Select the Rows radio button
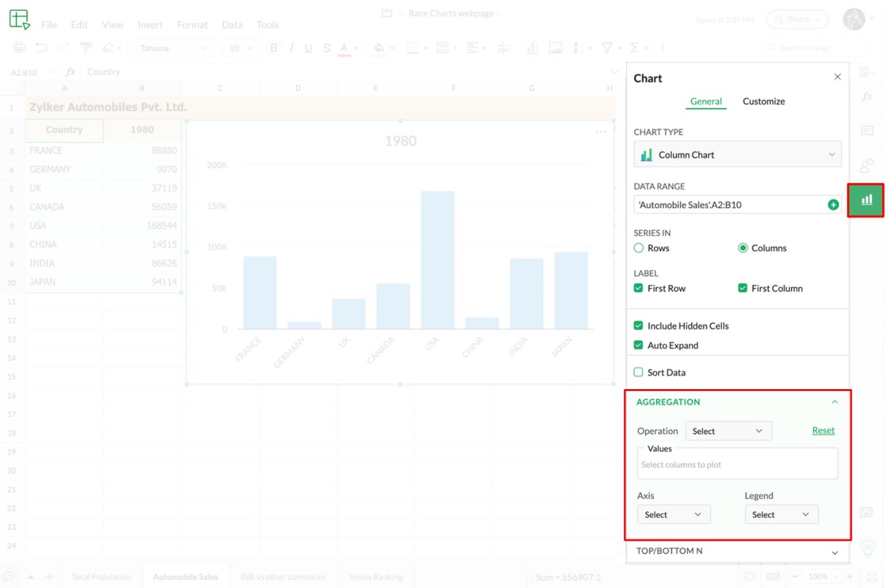 639,248
